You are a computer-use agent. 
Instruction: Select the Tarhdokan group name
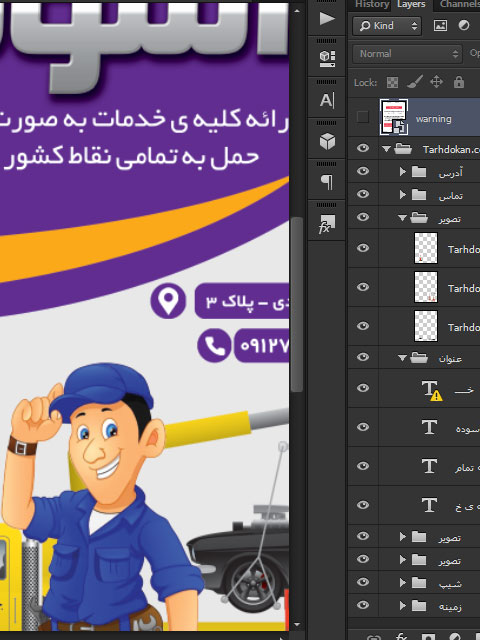coord(451,149)
